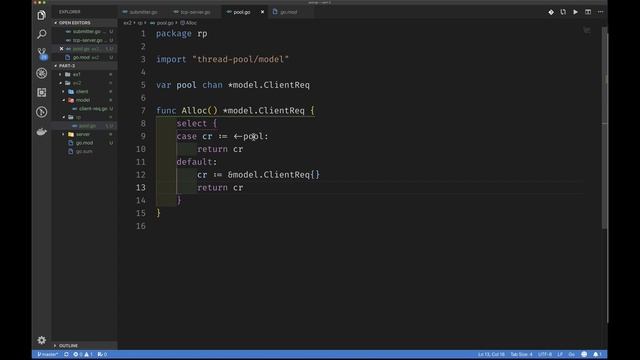Screen dimensions: 640x360
Task: Click the import "thread-pool/model" string
Action: click(x=240, y=59)
